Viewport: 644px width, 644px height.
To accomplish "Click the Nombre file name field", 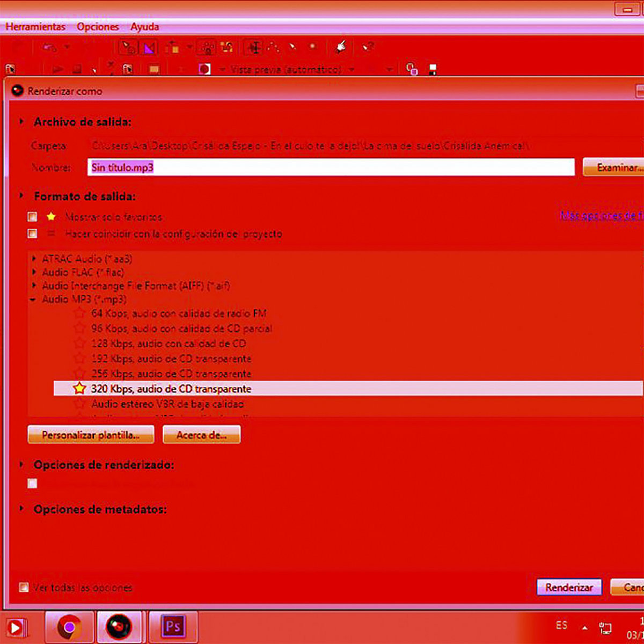I will (x=331, y=167).
